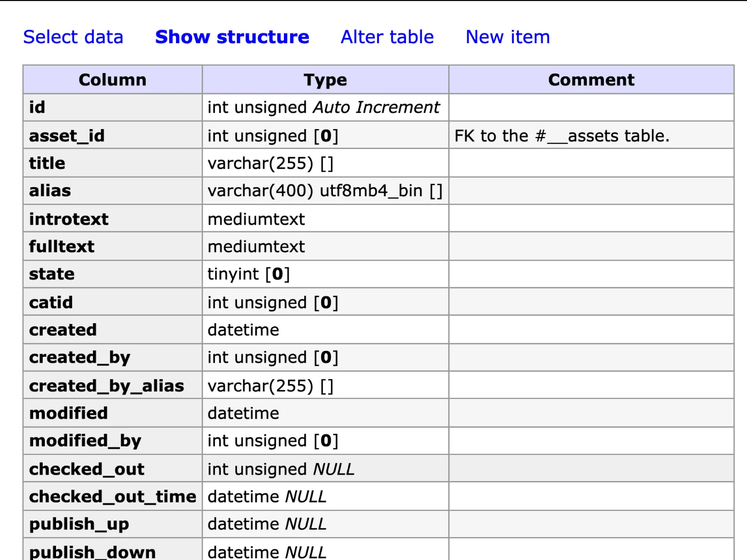Open the Select data link

(x=73, y=37)
